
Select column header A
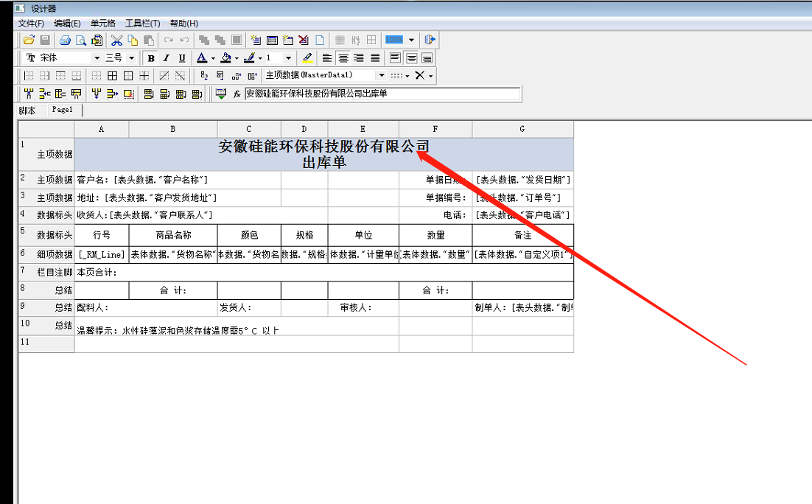(x=102, y=130)
